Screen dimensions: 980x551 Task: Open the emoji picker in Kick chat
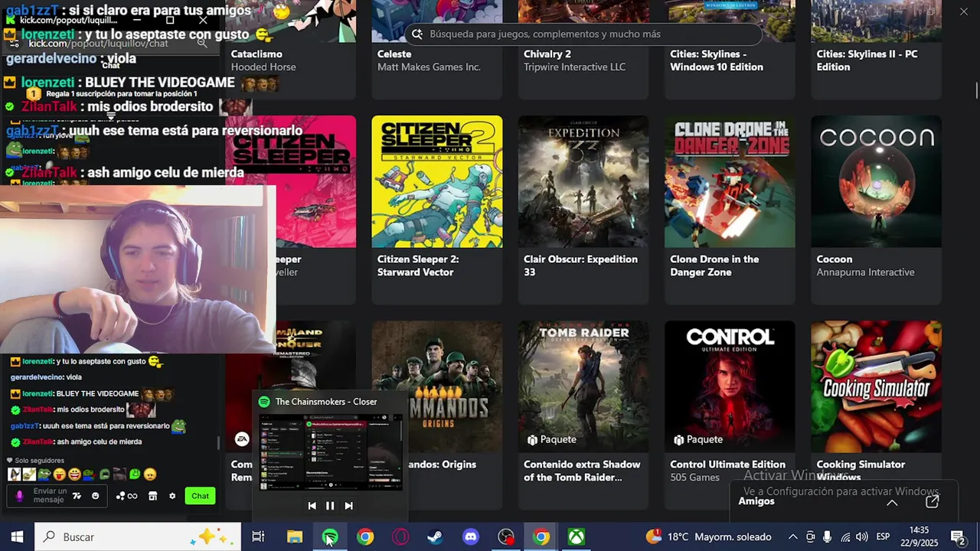96,496
